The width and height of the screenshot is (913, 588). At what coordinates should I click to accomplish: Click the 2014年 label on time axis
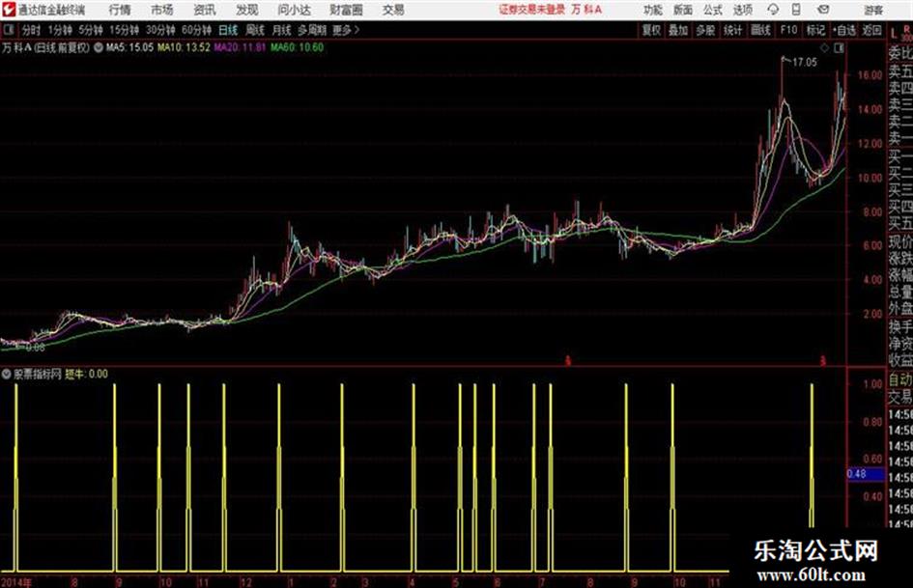click(16, 581)
